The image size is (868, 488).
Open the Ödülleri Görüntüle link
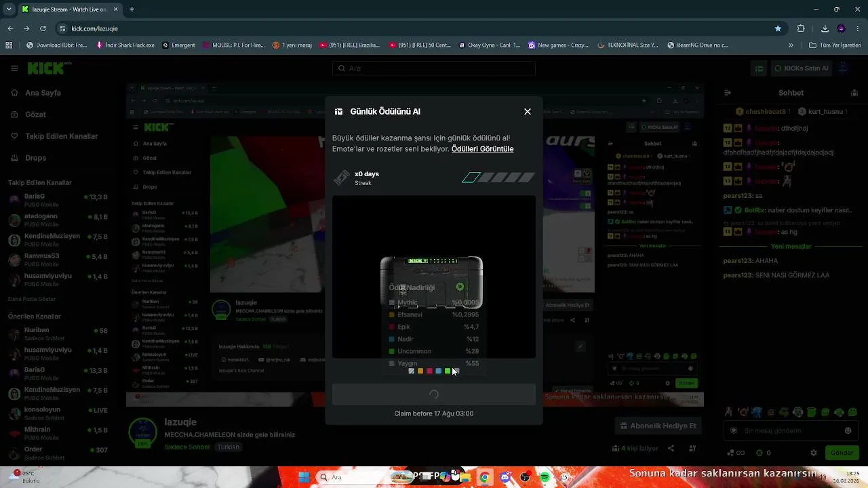(482, 149)
